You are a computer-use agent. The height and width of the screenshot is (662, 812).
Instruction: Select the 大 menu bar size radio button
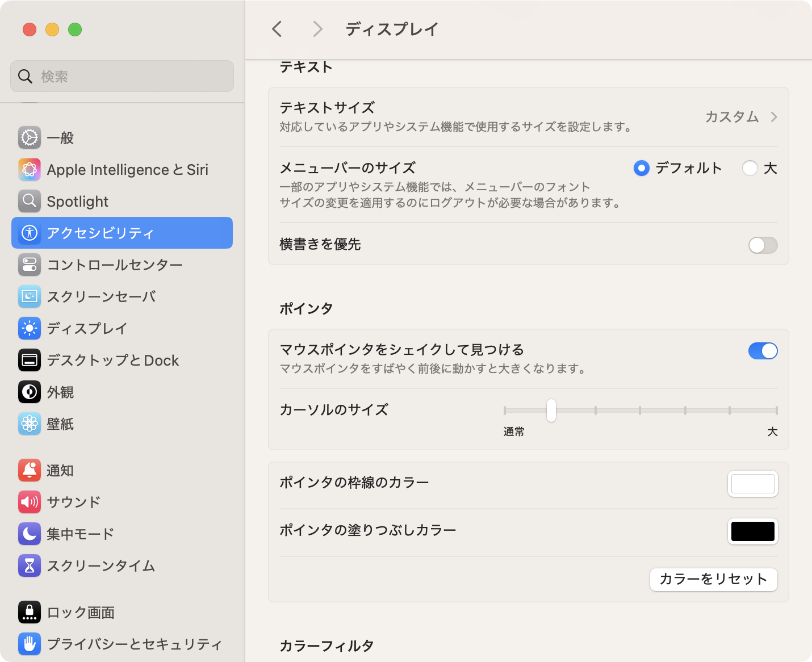click(750, 168)
